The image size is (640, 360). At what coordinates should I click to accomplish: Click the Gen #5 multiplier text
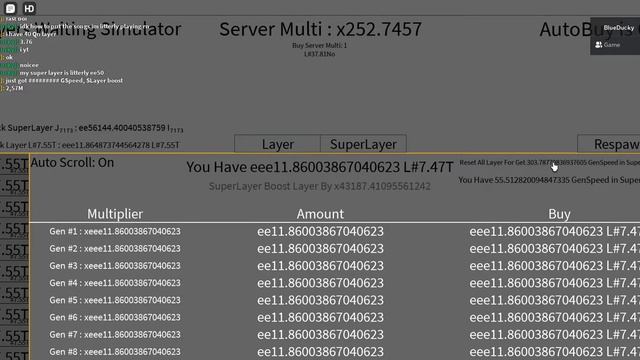click(x=115, y=300)
